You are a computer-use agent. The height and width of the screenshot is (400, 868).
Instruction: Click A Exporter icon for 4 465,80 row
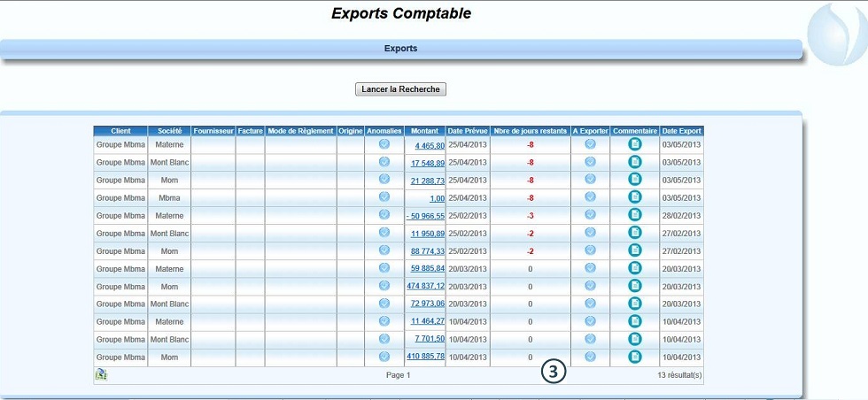pyautogui.click(x=590, y=144)
